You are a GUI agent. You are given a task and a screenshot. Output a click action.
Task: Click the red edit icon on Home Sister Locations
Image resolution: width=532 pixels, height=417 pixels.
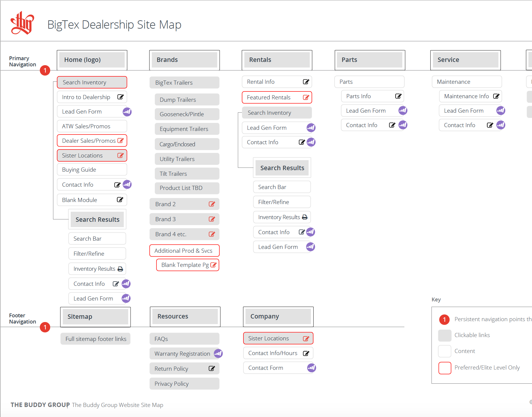point(121,155)
